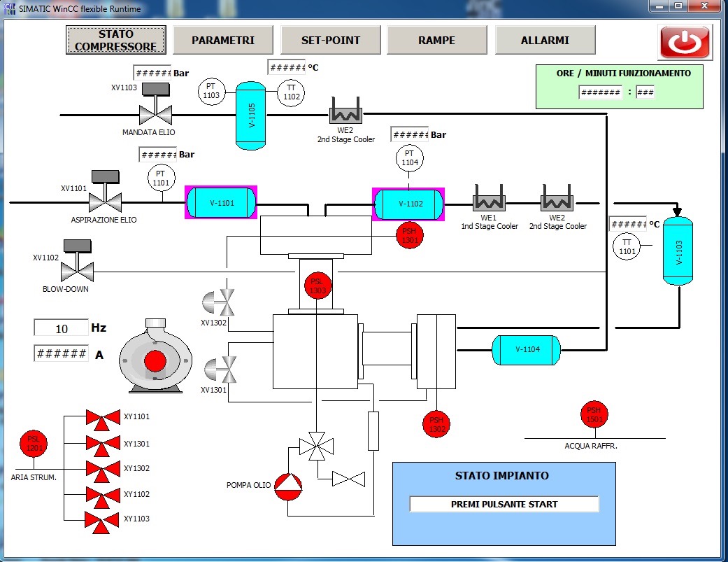Viewport: 728px width, 562px height.
Task: Click pressure switch PSH 1302
Action: point(436,424)
